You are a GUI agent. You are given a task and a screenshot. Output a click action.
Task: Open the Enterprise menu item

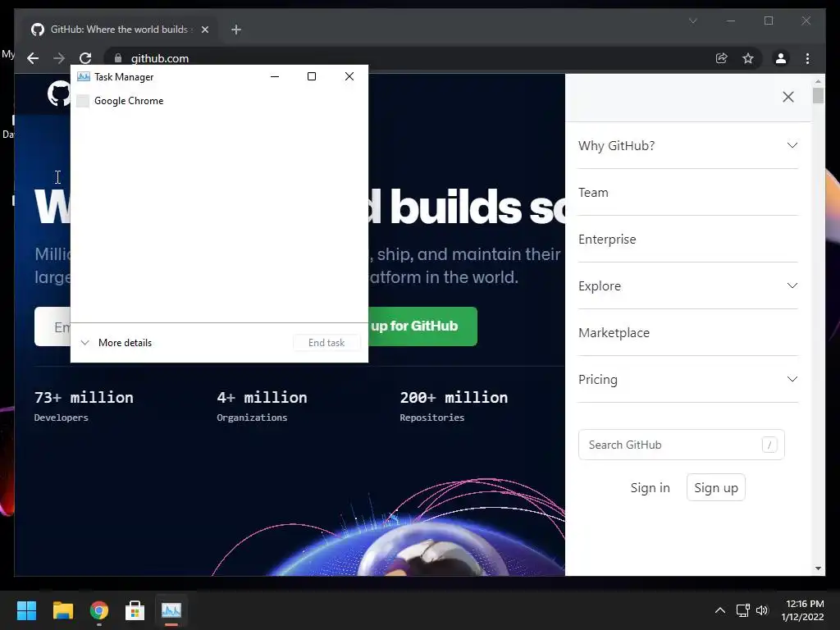pos(688,239)
